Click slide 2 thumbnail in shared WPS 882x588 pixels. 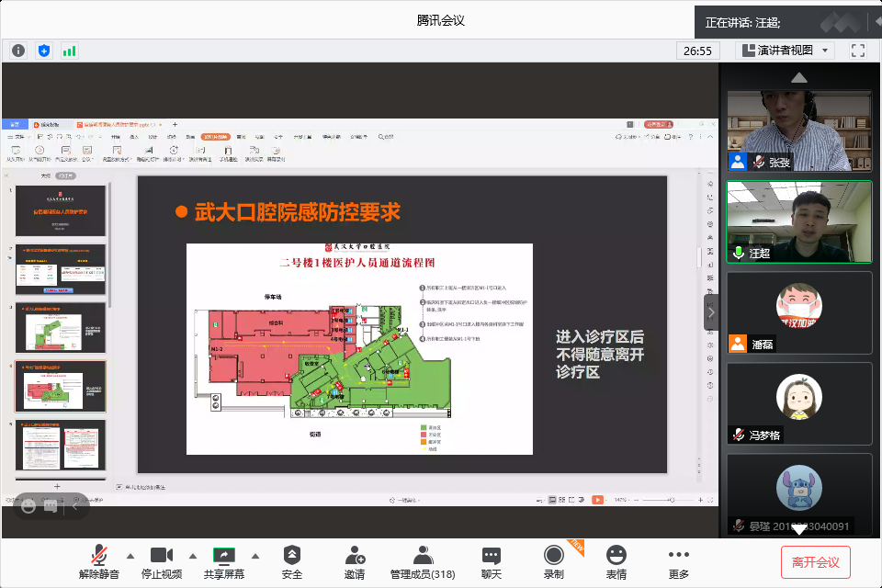pyautogui.click(x=61, y=269)
